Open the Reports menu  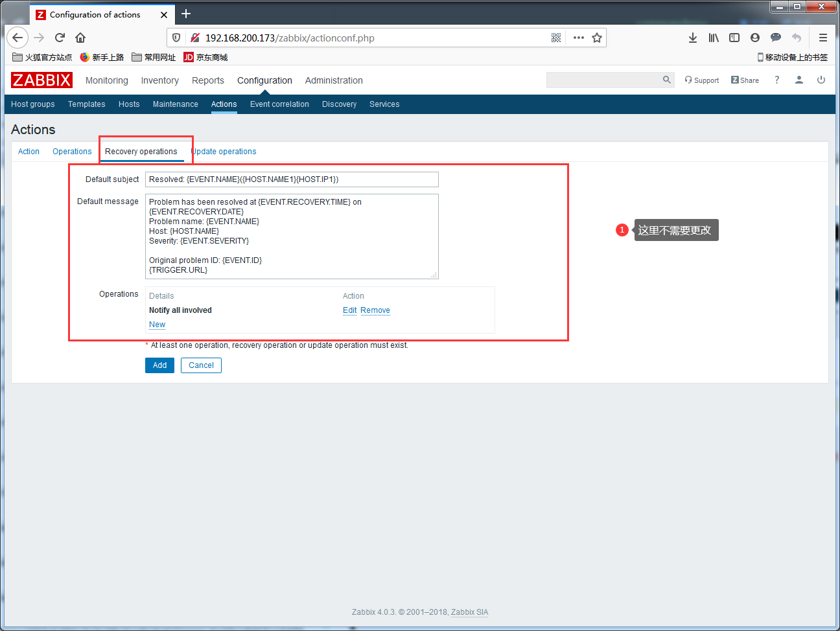[208, 80]
